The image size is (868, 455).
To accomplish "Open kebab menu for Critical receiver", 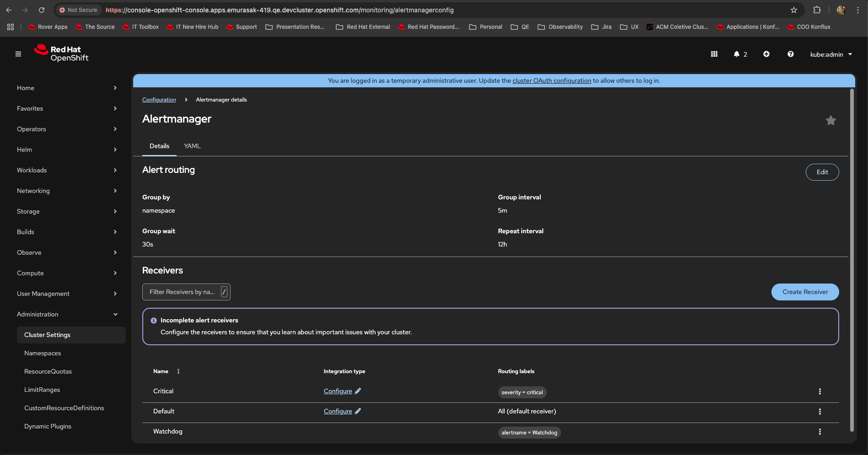I will click(819, 391).
